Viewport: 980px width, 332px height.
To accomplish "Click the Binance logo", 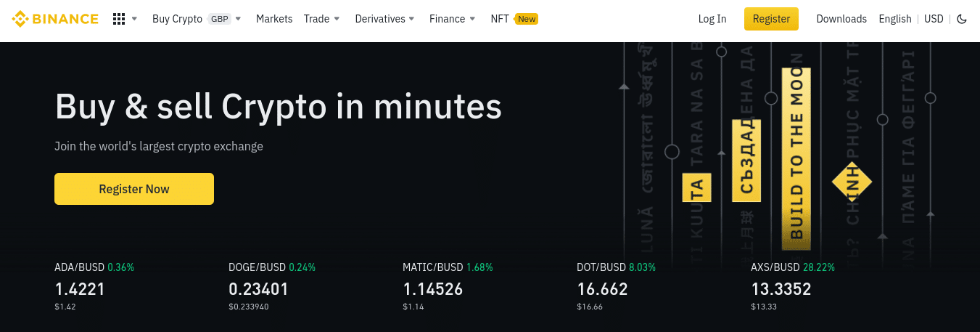I will click(55, 19).
